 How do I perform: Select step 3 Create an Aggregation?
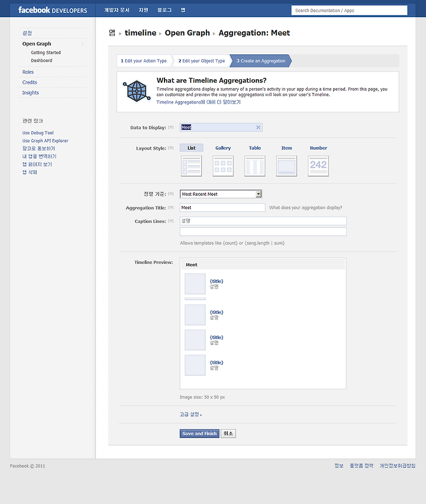pos(261,61)
